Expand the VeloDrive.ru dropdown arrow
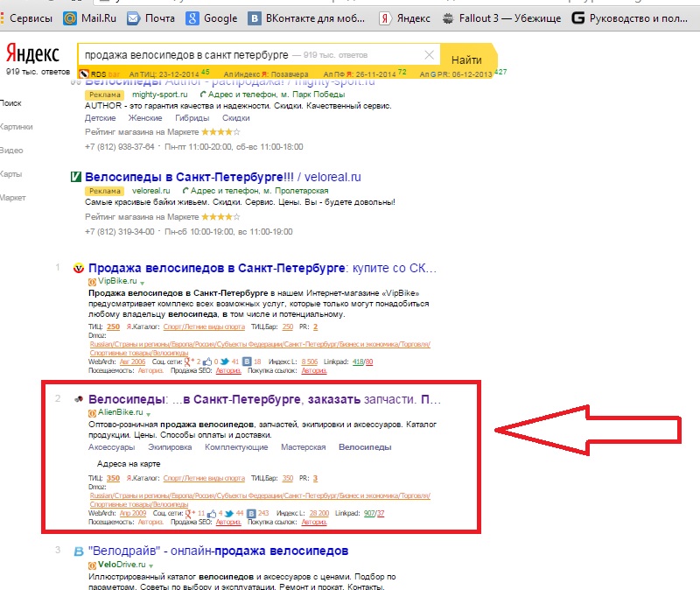The width and height of the screenshot is (700, 590). pos(151,565)
